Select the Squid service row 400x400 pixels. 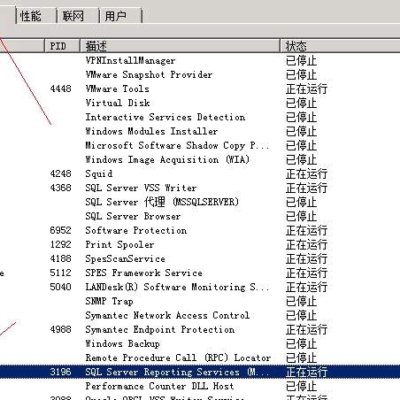coord(200,174)
